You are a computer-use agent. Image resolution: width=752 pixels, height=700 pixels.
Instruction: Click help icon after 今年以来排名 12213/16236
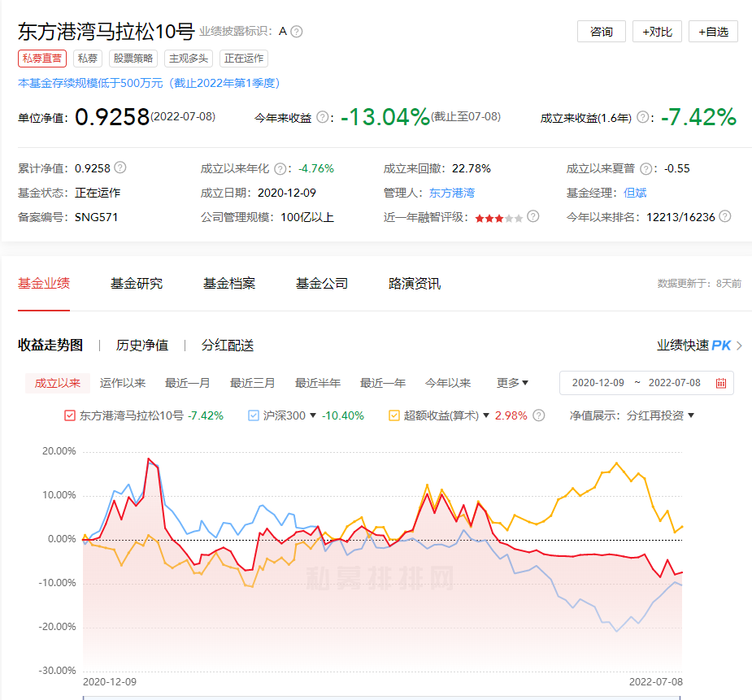pos(725,217)
